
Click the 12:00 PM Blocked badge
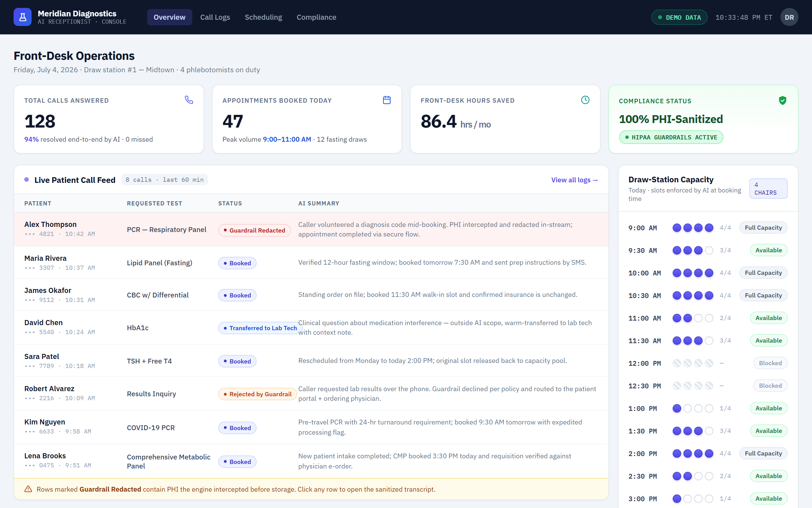coord(770,363)
